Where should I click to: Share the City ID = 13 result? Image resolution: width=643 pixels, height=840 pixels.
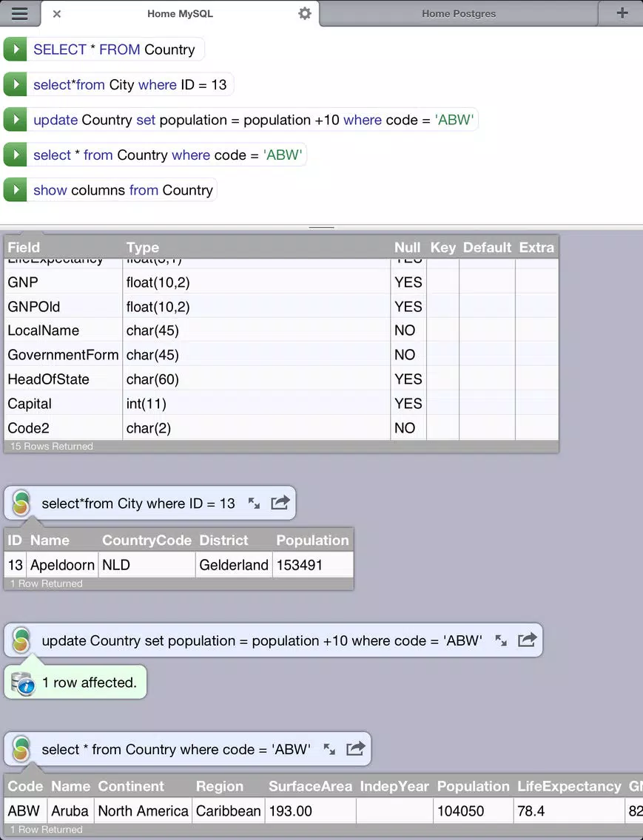point(280,503)
